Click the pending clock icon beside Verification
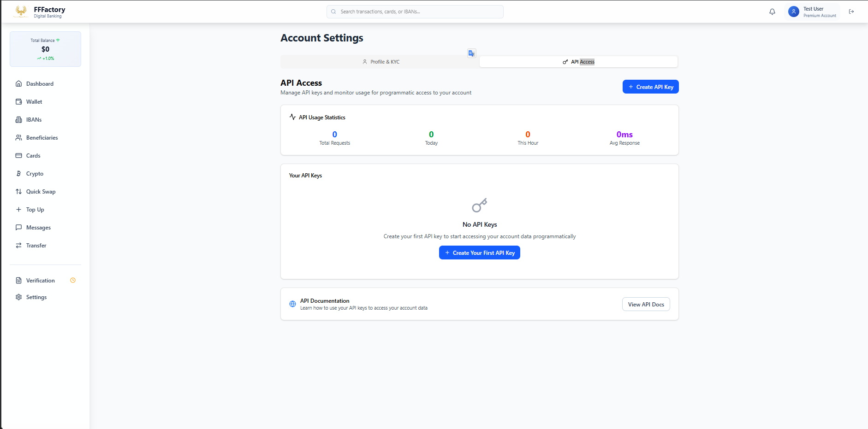 (73, 281)
